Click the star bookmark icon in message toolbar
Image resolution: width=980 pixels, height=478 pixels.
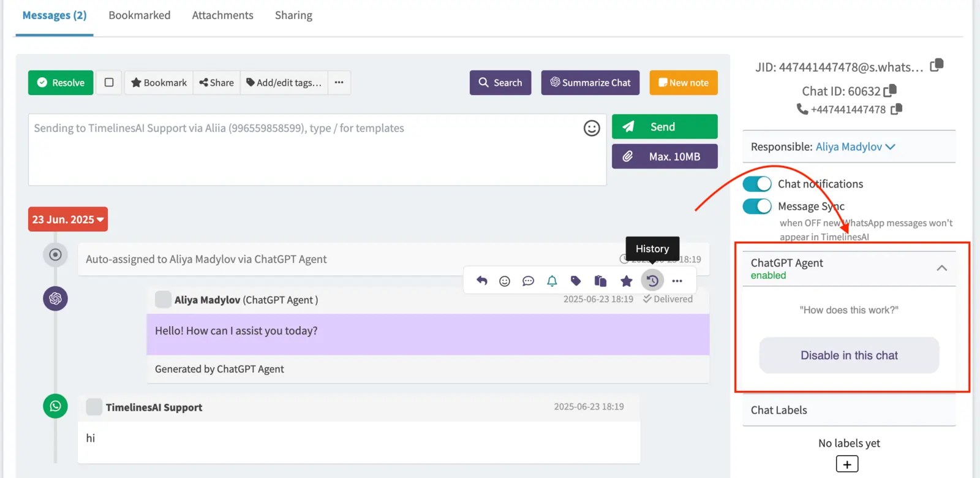[x=626, y=281]
